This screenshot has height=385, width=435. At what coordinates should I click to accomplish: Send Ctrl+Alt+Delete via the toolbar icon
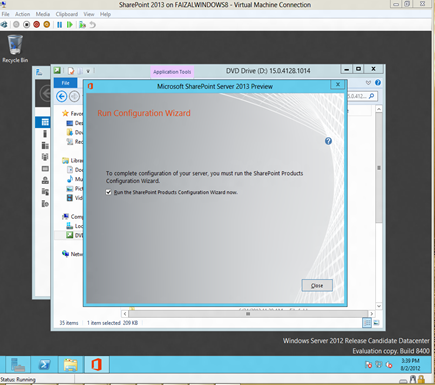4,25
